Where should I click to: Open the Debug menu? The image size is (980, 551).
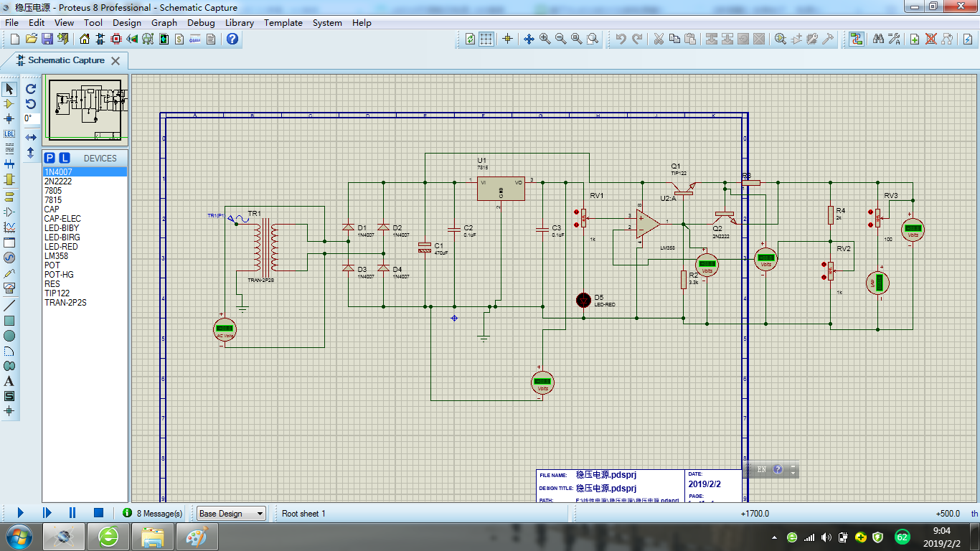(x=201, y=22)
